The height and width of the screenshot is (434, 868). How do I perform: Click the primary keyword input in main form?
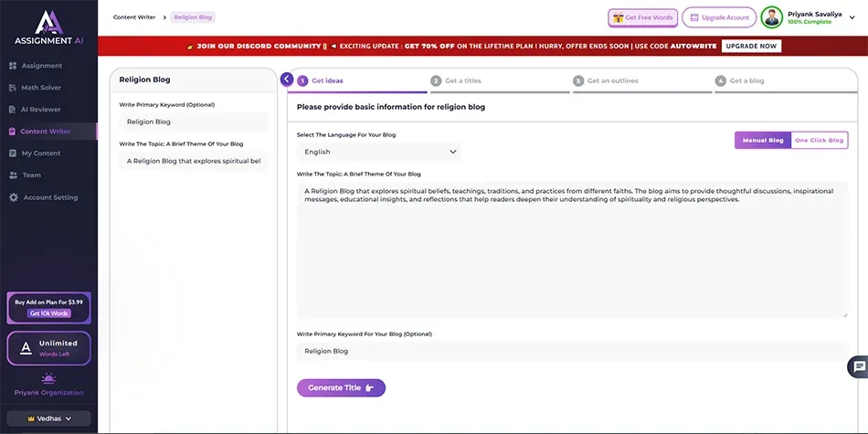[x=571, y=351]
